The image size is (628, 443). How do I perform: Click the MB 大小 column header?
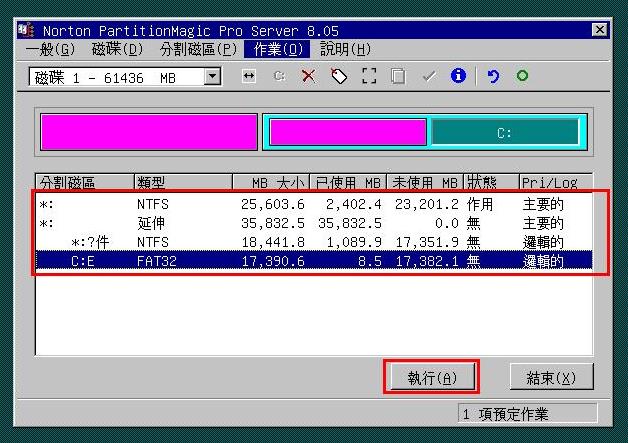pyautogui.click(x=271, y=182)
